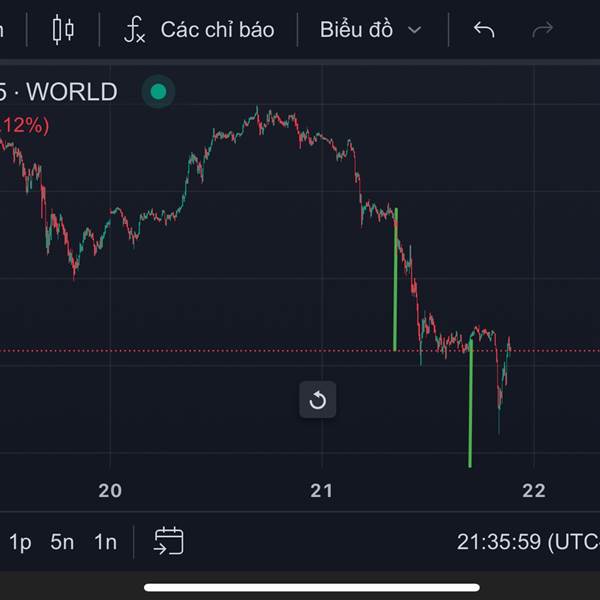Reset the chart view with circular arrow
Viewport: 600px width, 600px height.
pos(318,401)
